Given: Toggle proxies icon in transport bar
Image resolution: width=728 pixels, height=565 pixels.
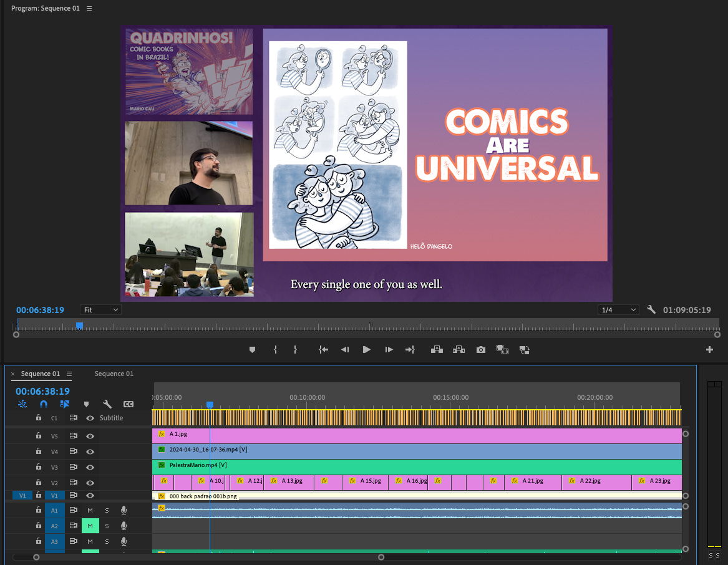Looking at the screenshot, I should pos(524,350).
